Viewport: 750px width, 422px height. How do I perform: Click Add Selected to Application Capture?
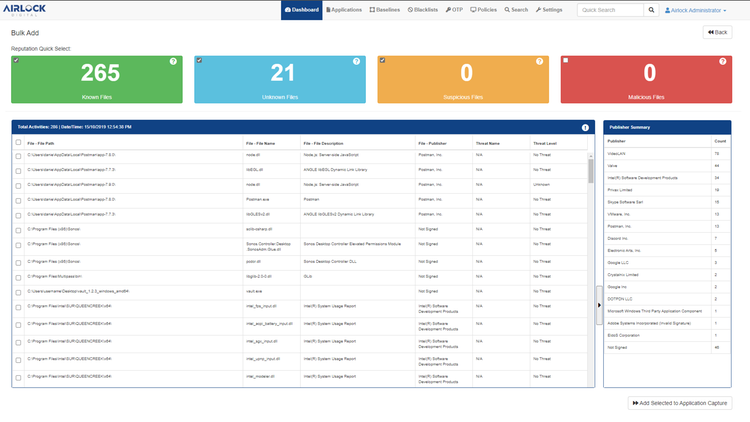click(x=680, y=403)
